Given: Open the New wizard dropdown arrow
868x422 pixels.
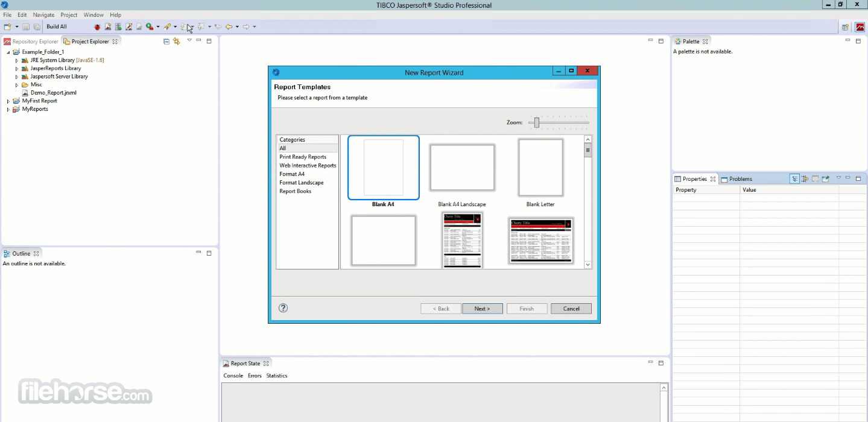Looking at the screenshot, I should point(17,27).
